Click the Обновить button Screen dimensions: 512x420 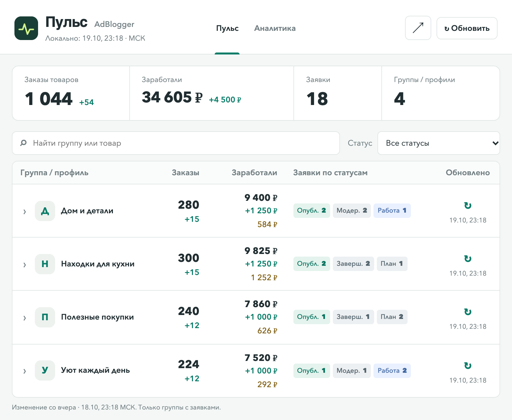[467, 28]
